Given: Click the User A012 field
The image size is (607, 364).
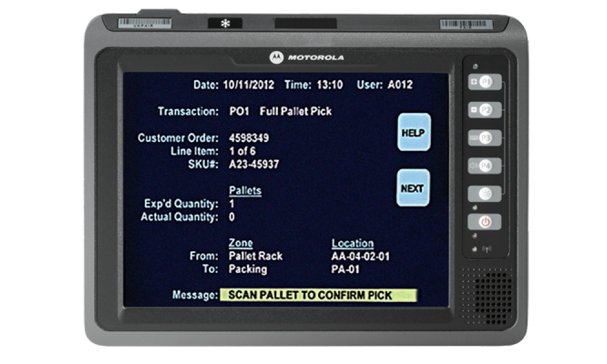Looking at the screenshot, I should coord(400,85).
